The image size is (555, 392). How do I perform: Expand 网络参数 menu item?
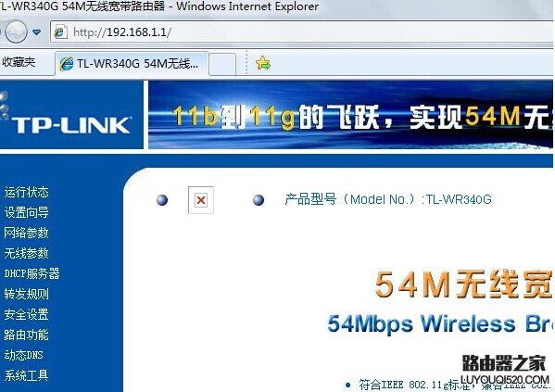[x=26, y=233]
